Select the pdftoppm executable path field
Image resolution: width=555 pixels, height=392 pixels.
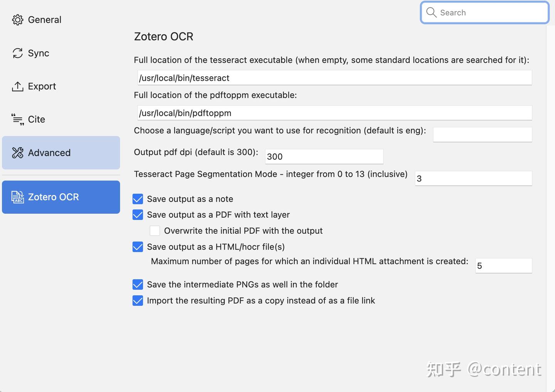pos(334,113)
